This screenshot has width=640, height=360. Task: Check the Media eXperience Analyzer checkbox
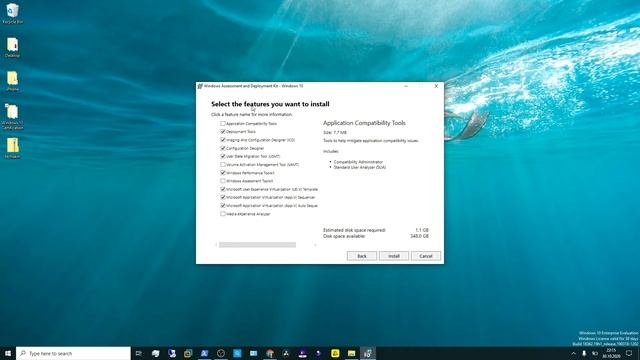tap(223, 214)
